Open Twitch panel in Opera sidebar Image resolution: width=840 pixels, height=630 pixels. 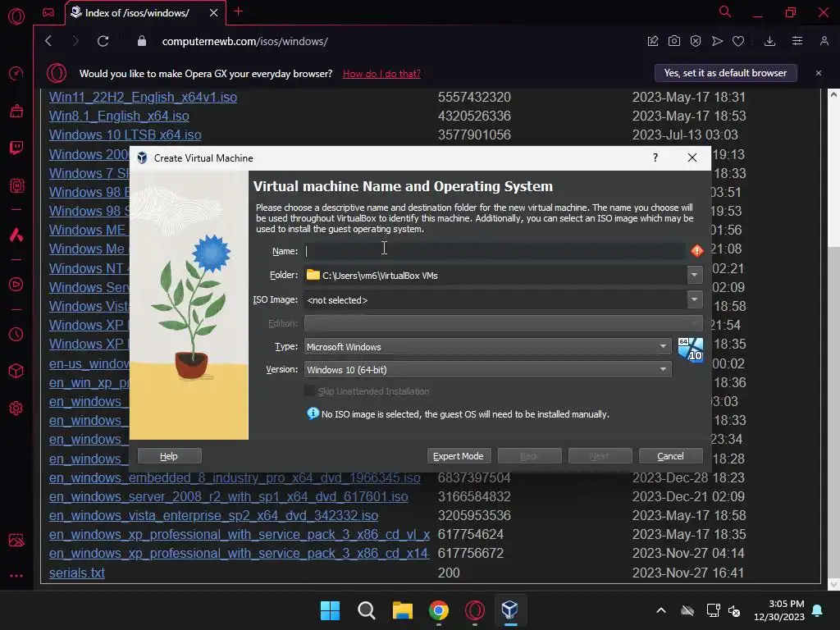(x=16, y=148)
